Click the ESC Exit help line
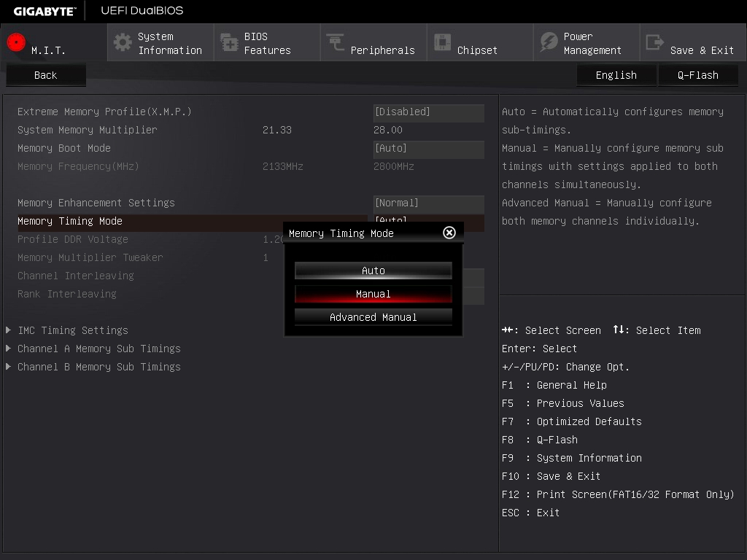The height and width of the screenshot is (560, 747). [530, 513]
